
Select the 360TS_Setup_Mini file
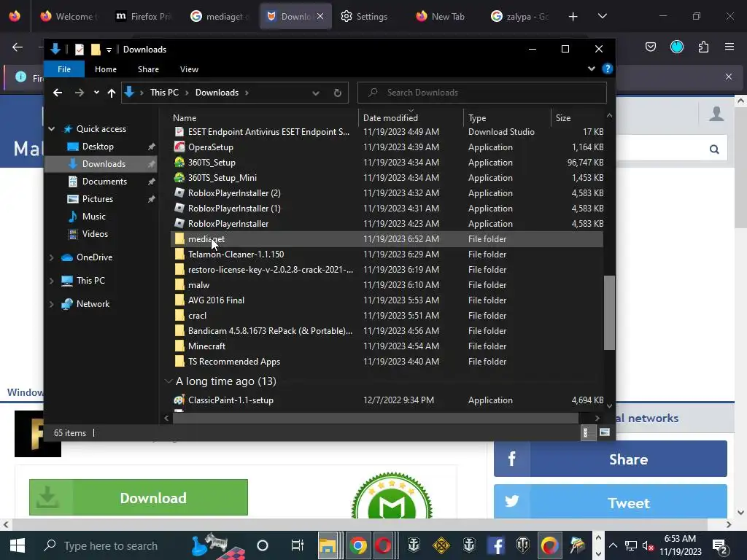pyautogui.click(x=222, y=178)
